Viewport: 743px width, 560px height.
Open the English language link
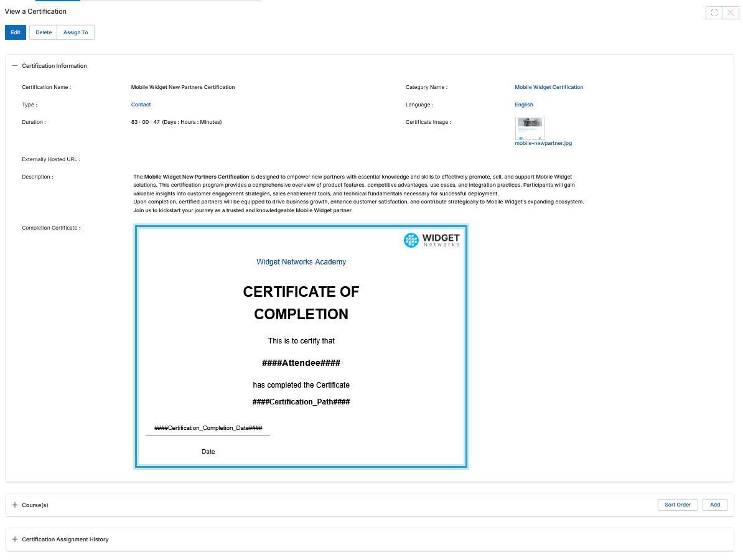(523, 105)
